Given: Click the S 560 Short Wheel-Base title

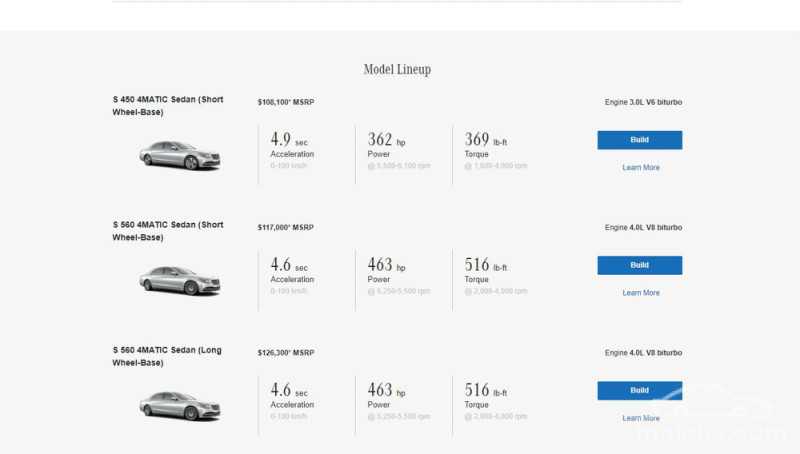Looking at the screenshot, I should [x=167, y=231].
